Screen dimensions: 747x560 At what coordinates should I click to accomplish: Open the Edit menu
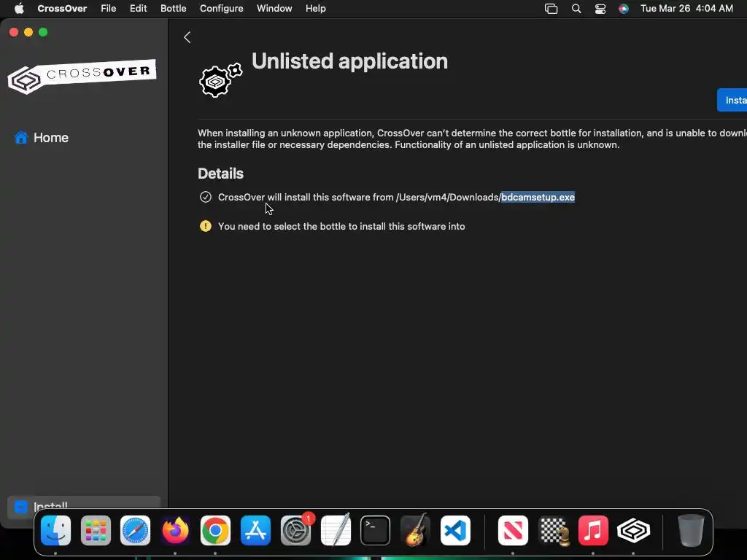click(x=138, y=9)
